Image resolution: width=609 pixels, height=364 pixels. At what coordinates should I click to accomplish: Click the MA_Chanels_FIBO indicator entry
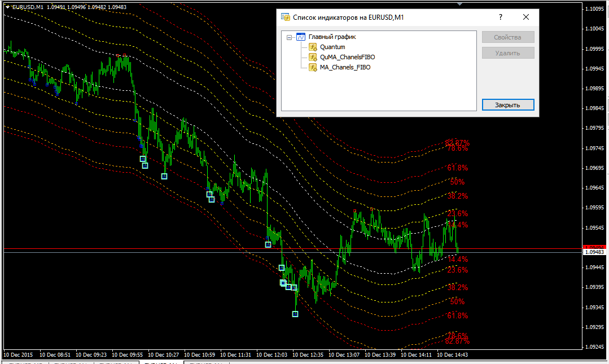(x=345, y=67)
